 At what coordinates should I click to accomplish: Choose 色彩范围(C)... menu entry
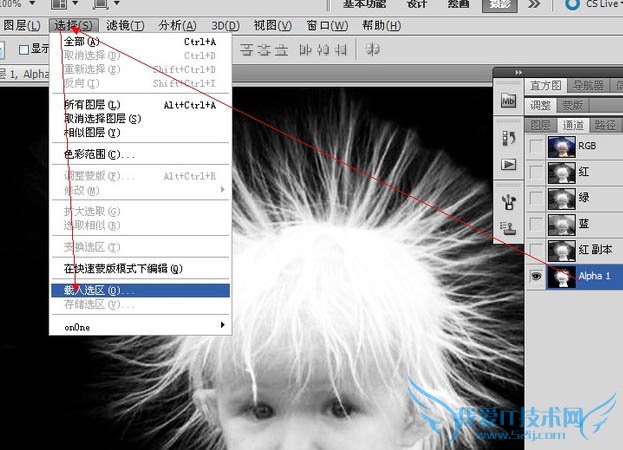coord(140,154)
